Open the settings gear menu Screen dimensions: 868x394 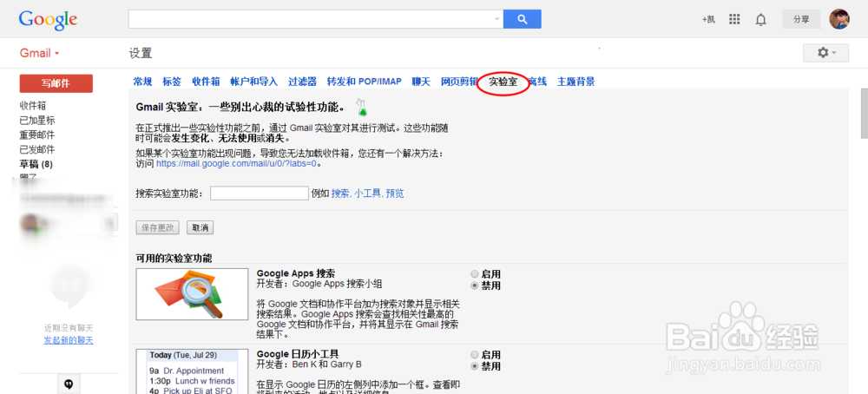coord(825,53)
